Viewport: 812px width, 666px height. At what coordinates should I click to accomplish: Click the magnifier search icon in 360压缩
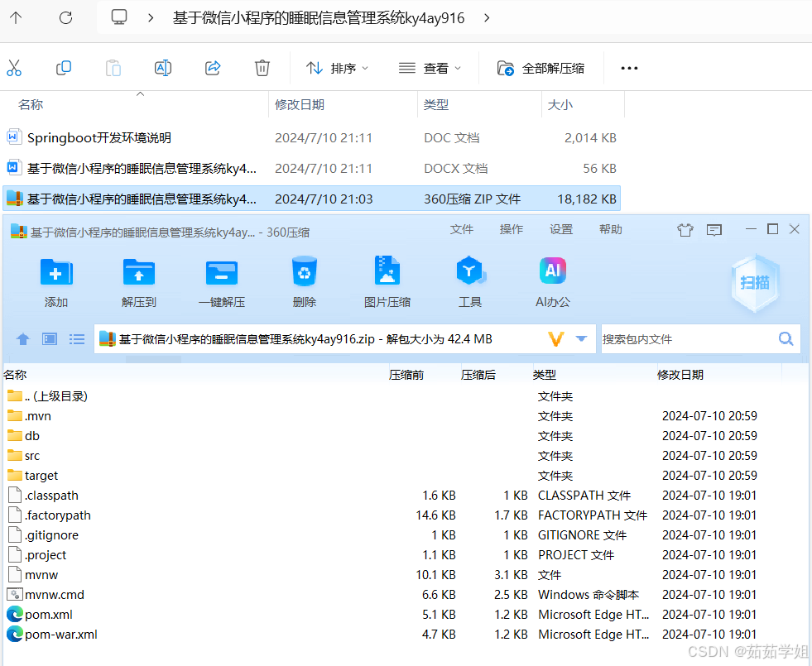[786, 339]
